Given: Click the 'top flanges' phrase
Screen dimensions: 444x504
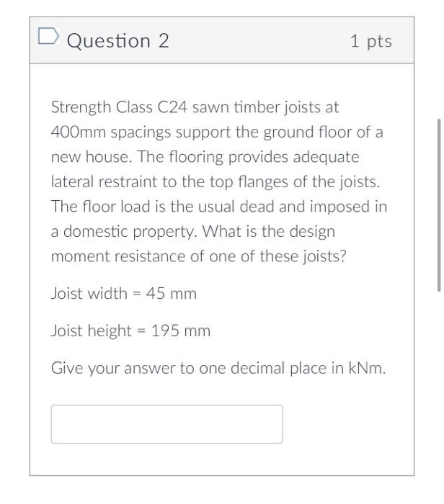Looking at the screenshot, I should click(249, 182).
